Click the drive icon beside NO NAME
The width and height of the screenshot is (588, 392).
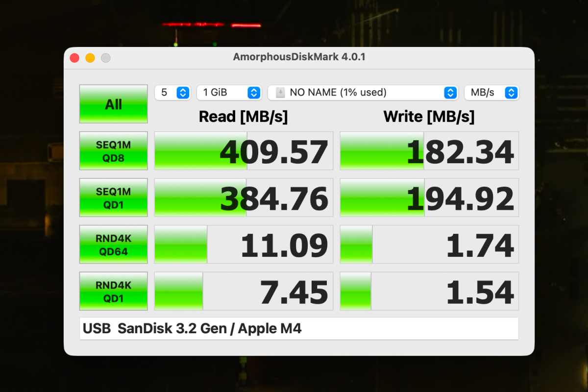pos(280,92)
